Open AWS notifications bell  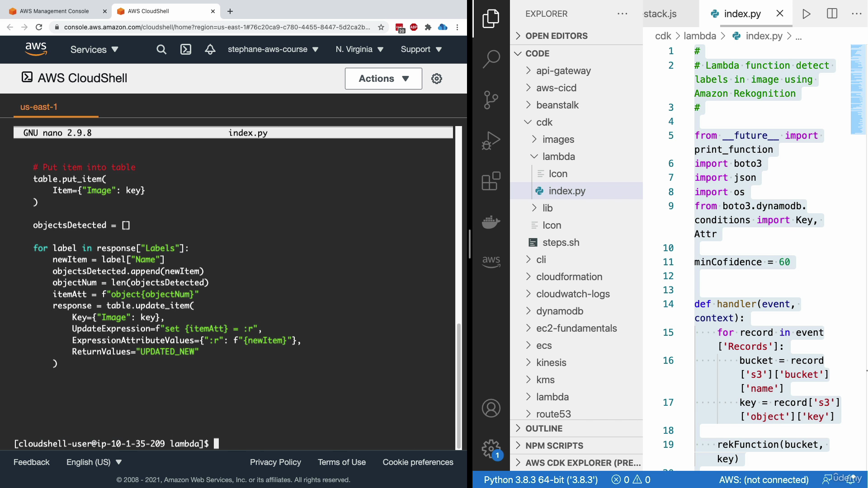click(x=210, y=49)
